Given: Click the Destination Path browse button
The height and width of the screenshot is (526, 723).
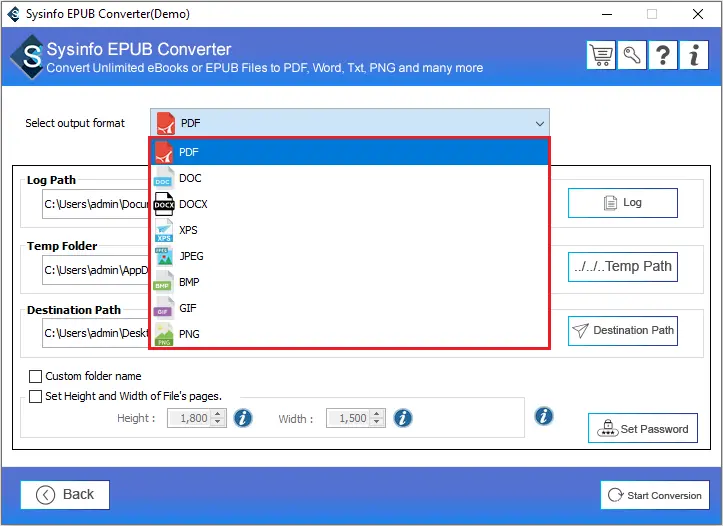Looking at the screenshot, I should tap(622, 331).
